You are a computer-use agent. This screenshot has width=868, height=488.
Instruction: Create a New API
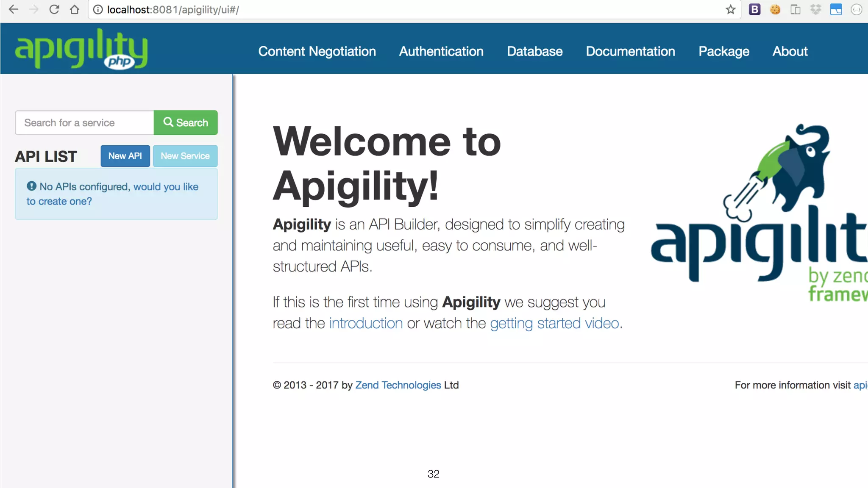click(x=125, y=156)
